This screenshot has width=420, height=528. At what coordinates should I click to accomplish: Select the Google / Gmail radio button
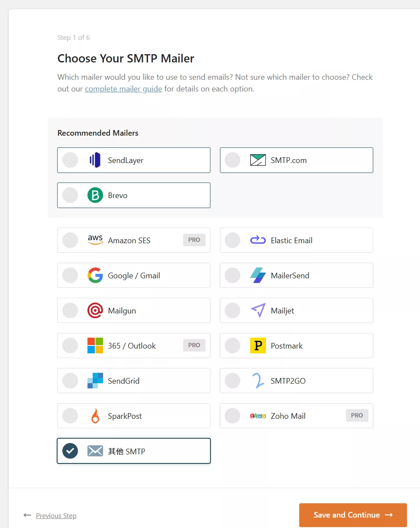click(70, 275)
